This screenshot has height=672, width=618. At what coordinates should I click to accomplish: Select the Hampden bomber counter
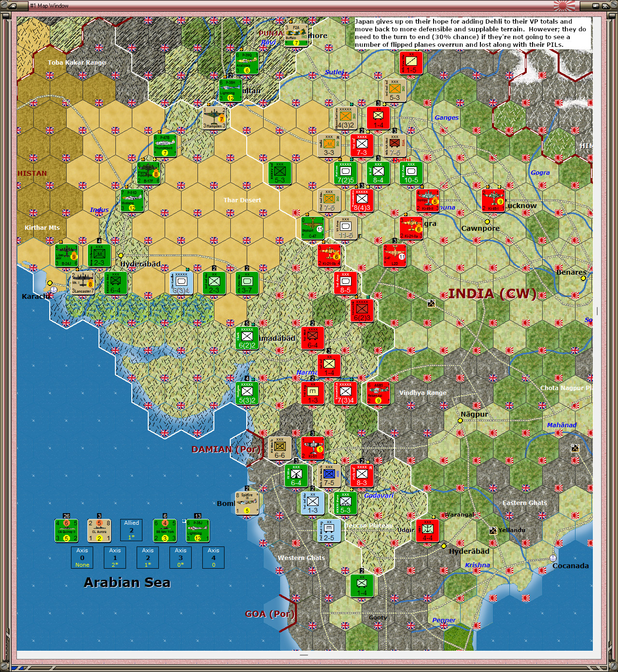[214, 118]
